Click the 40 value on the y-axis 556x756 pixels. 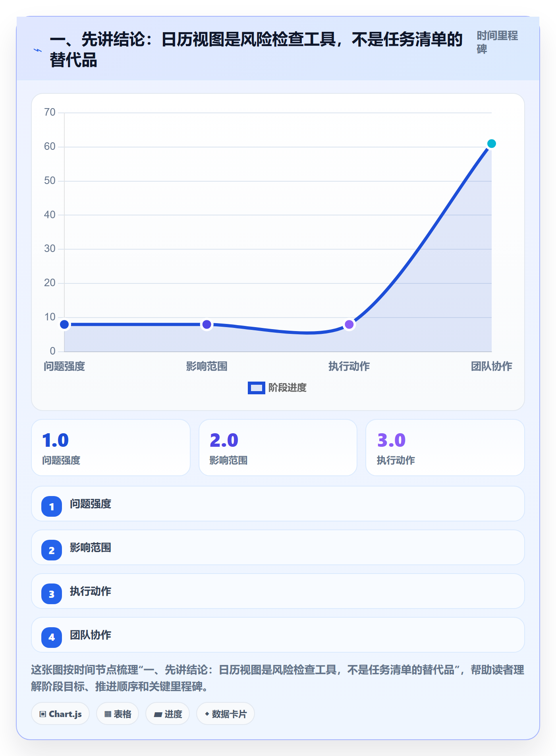pos(50,215)
